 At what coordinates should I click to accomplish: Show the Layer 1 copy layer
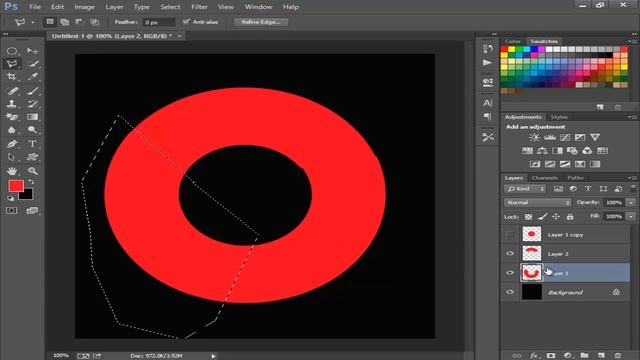(510, 234)
